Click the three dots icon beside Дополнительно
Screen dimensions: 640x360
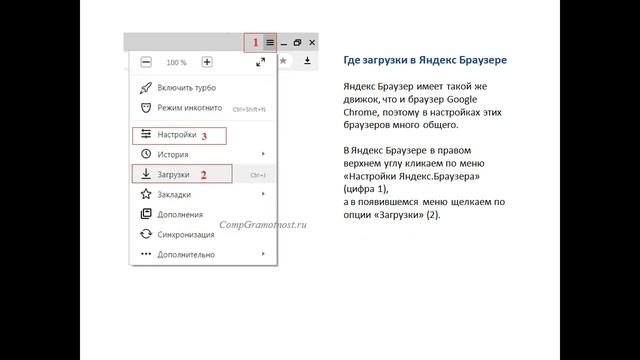coord(146,254)
